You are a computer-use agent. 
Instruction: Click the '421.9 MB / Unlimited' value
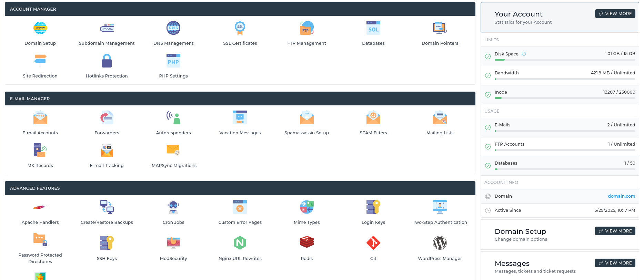point(613,73)
